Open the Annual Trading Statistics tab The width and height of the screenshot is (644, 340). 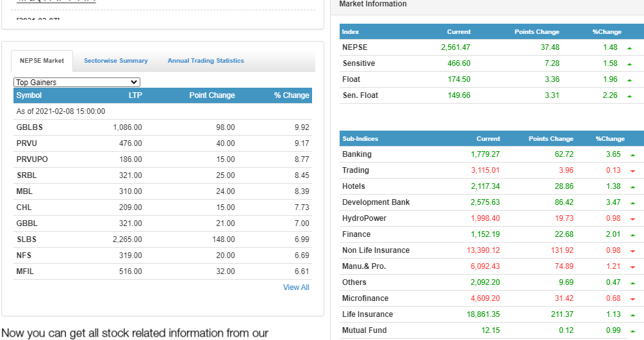point(206,61)
